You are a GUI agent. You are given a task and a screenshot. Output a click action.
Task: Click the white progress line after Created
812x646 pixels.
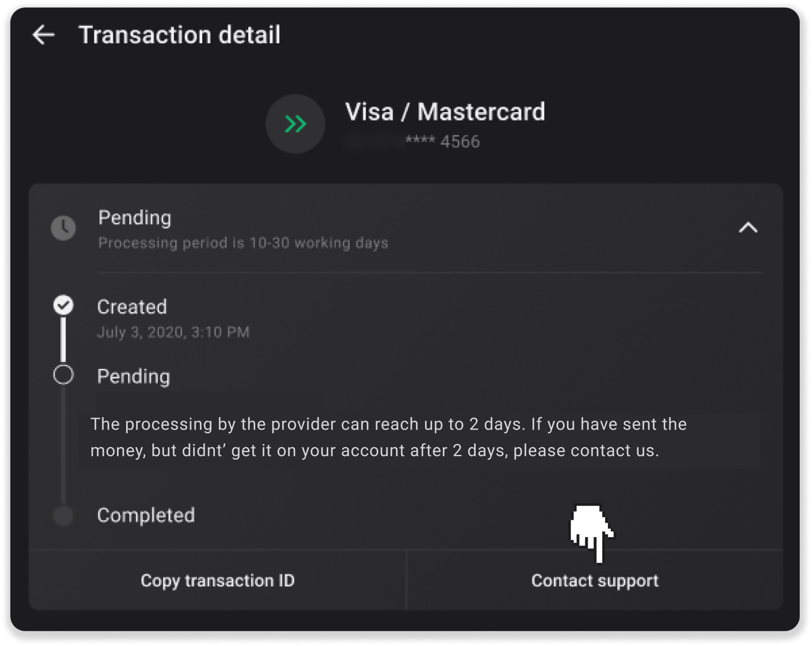click(x=63, y=340)
